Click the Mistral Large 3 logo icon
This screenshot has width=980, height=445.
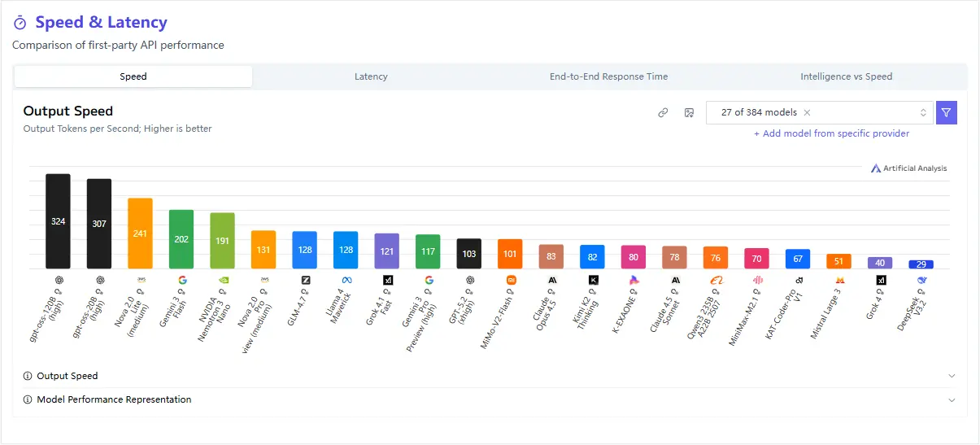pyautogui.click(x=838, y=280)
